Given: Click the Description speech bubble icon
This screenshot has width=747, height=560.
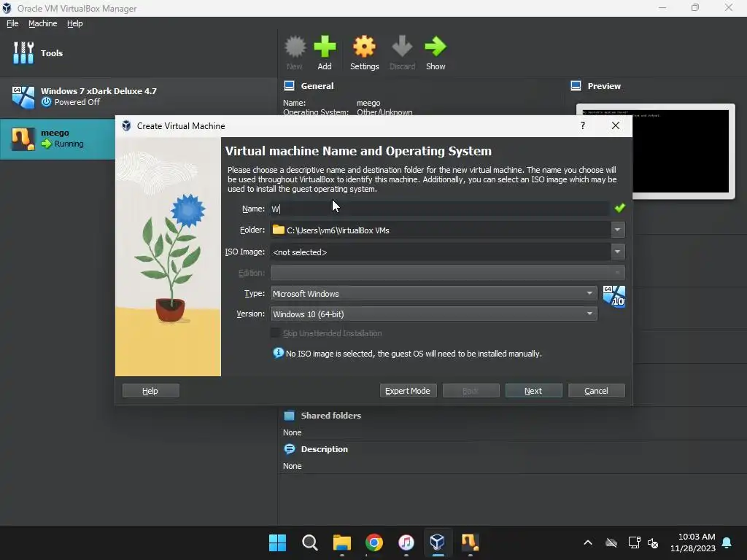Looking at the screenshot, I should pos(289,449).
